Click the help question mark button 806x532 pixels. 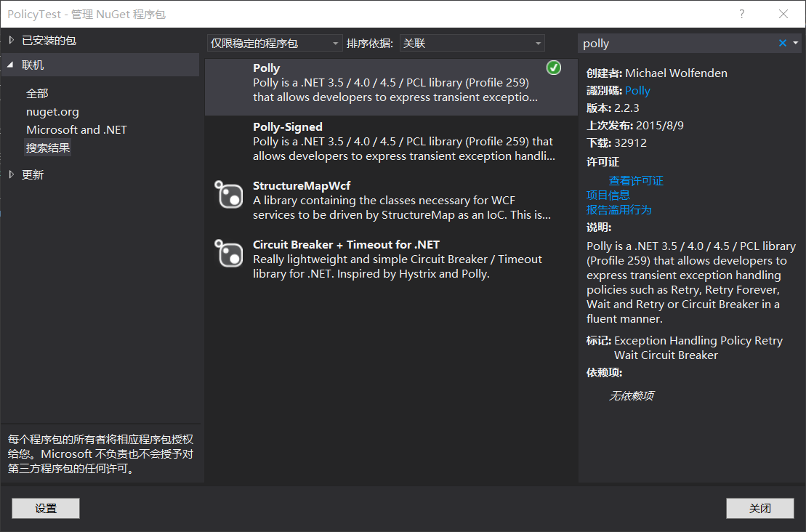[742, 14]
